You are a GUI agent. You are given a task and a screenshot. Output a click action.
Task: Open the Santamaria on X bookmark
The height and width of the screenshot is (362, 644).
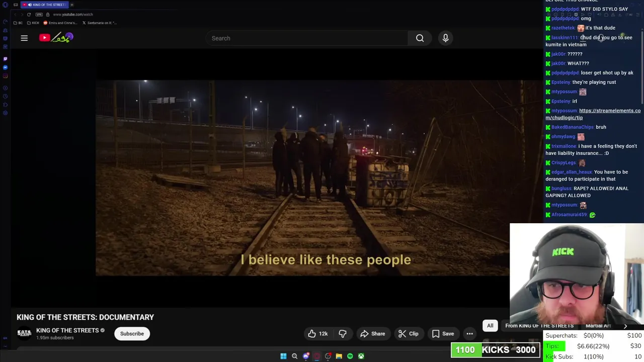click(x=100, y=23)
